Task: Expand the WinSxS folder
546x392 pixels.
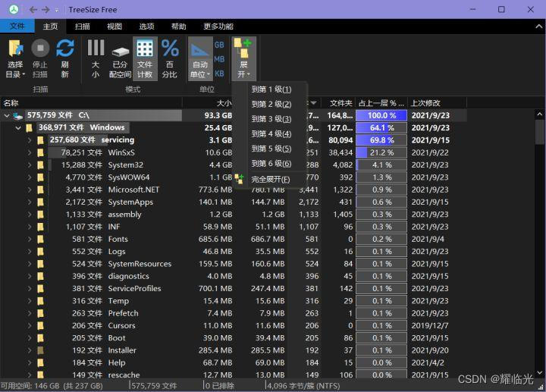Action: (x=30, y=152)
